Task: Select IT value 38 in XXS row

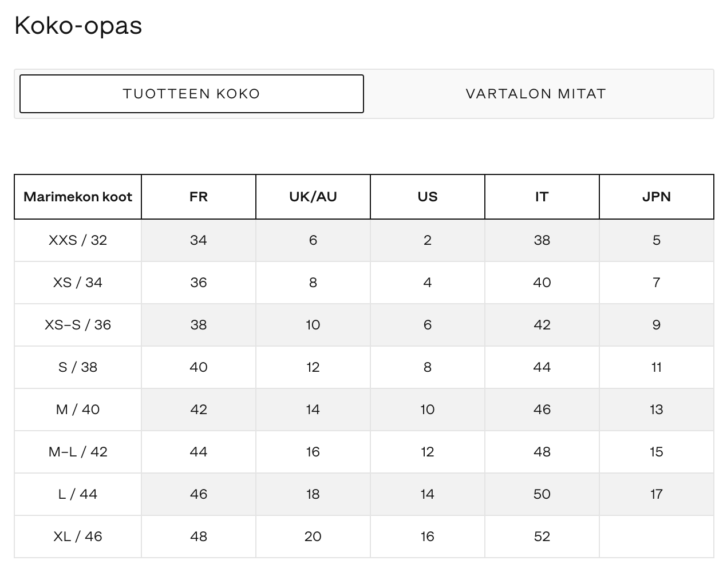Action: click(x=542, y=240)
